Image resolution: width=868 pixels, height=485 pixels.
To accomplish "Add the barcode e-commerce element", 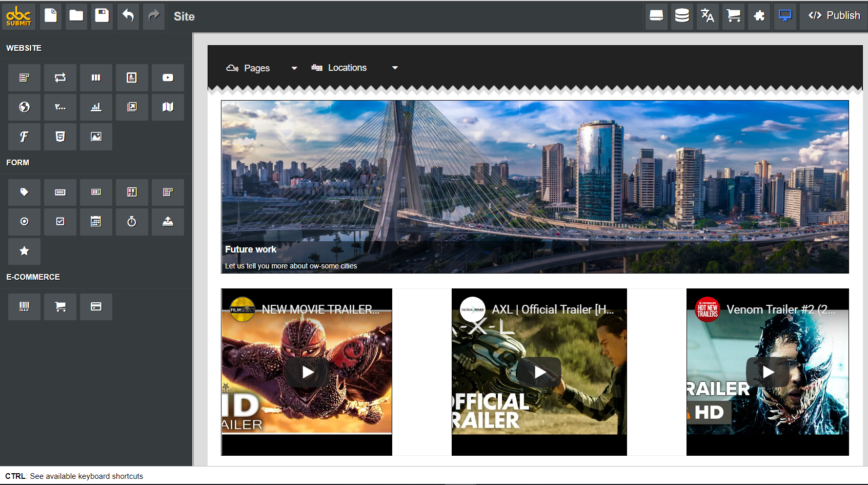I will [24, 306].
